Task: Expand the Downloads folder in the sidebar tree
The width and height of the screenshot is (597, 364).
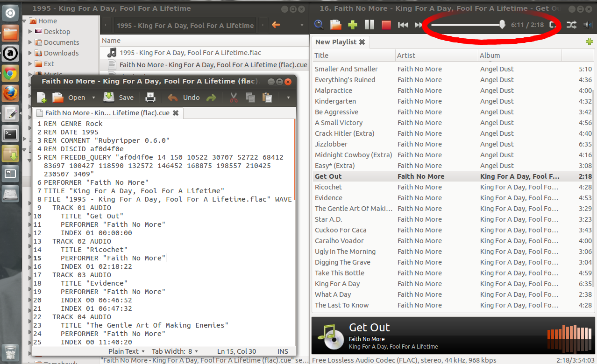Action: (30, 53)
